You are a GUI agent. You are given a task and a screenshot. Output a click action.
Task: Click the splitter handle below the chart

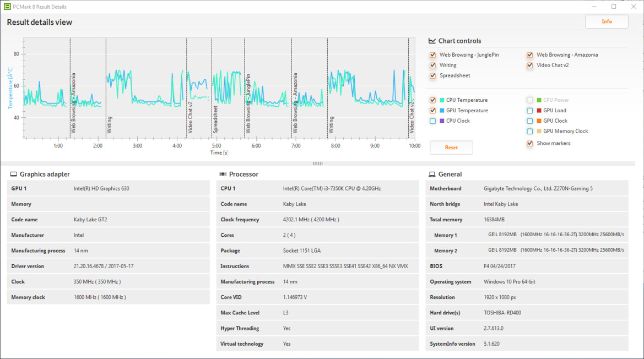click(317, 164)
